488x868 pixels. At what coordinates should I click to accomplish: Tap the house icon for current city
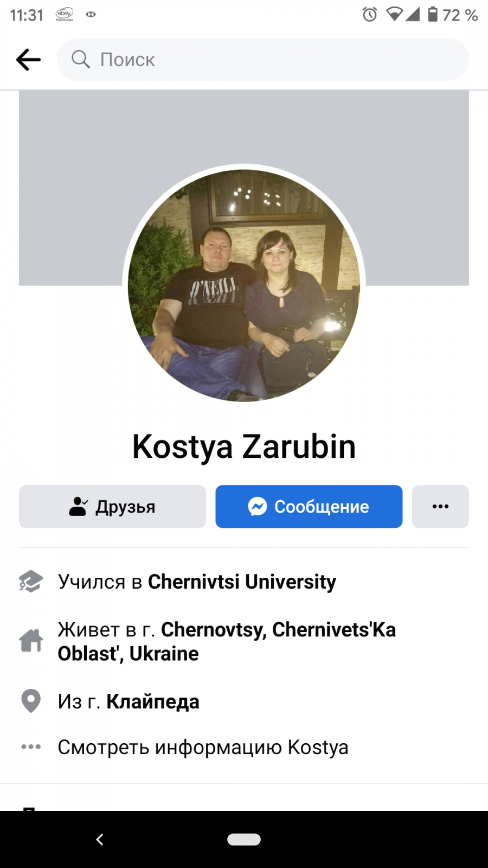point(31,641)
